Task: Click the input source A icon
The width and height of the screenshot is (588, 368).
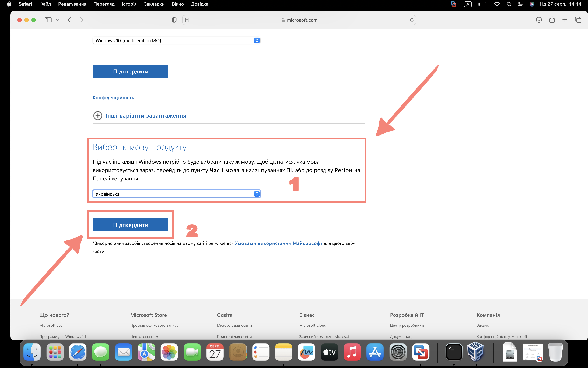Action: pos(468,4)
